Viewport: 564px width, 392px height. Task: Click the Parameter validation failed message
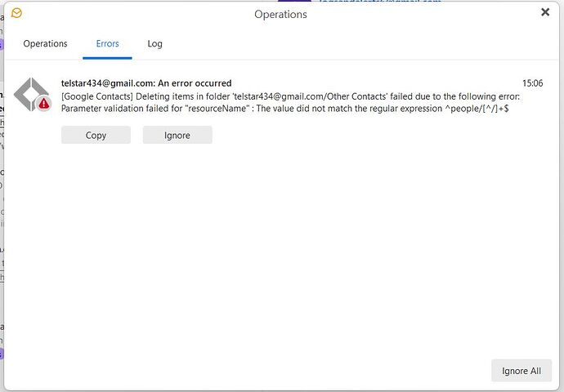point(284,109)
